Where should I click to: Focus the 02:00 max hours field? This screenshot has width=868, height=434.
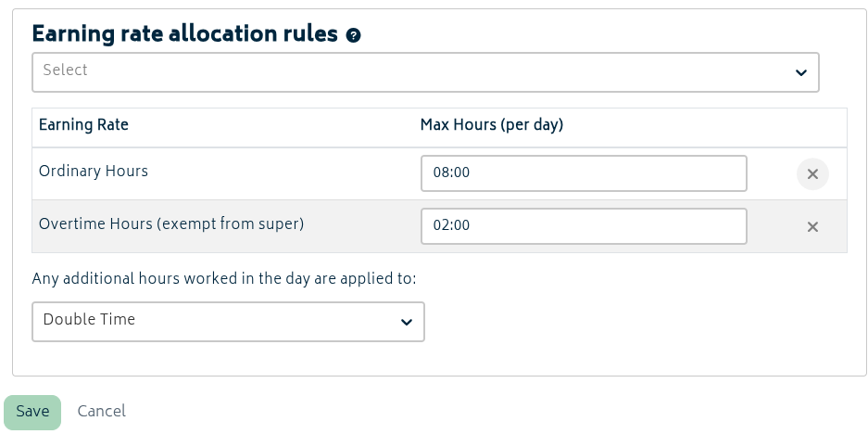[x=584, y=226]
